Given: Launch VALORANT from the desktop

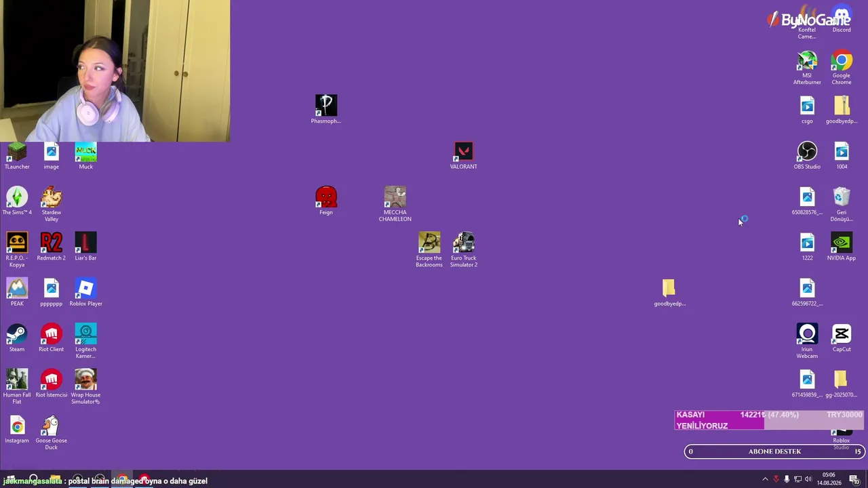Looking at the screenshot, I should point(463,152).
